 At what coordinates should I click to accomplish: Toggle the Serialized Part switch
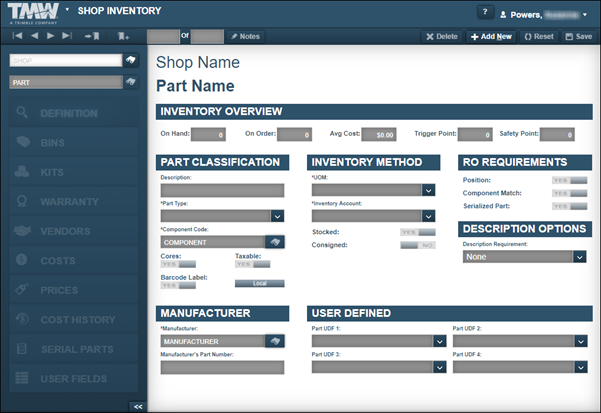point(569,206)
